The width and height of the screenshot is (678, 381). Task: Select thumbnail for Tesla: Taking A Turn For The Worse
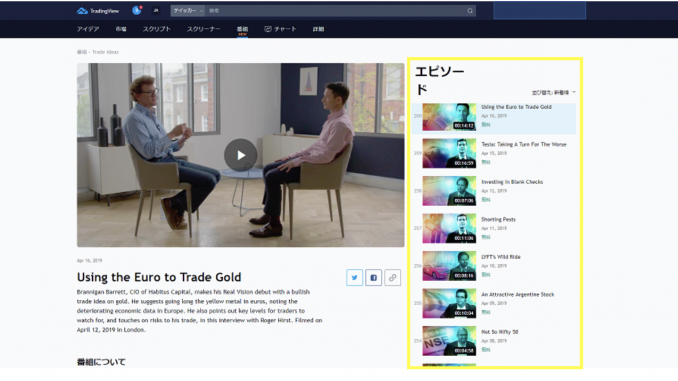click(x=449, y=153)
